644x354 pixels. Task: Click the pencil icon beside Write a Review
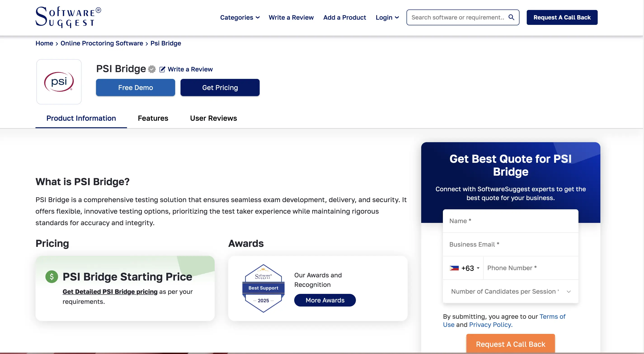point(162,69)
